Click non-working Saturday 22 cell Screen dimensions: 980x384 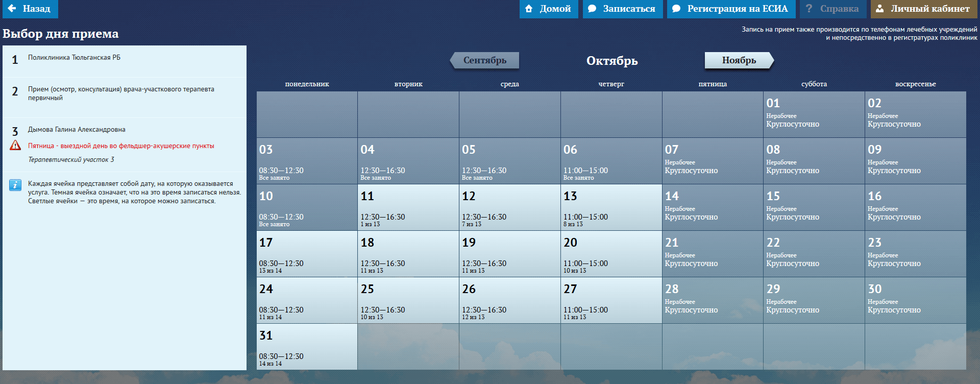coord(814,254)
